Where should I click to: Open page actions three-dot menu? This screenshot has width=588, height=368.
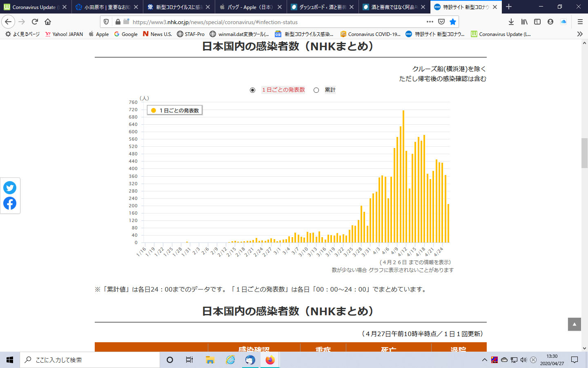(x=430, y=22)
